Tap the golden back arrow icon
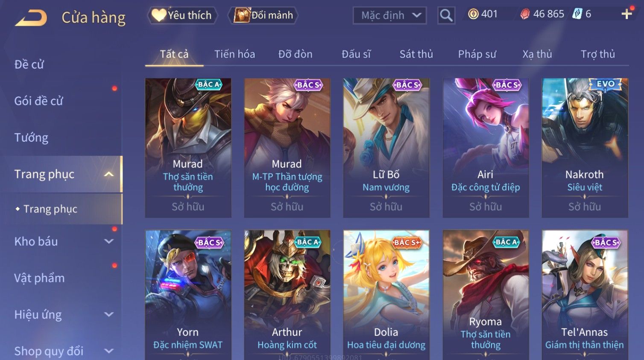Viewport: 644px width, 360px height. click(x=31, y=18)
